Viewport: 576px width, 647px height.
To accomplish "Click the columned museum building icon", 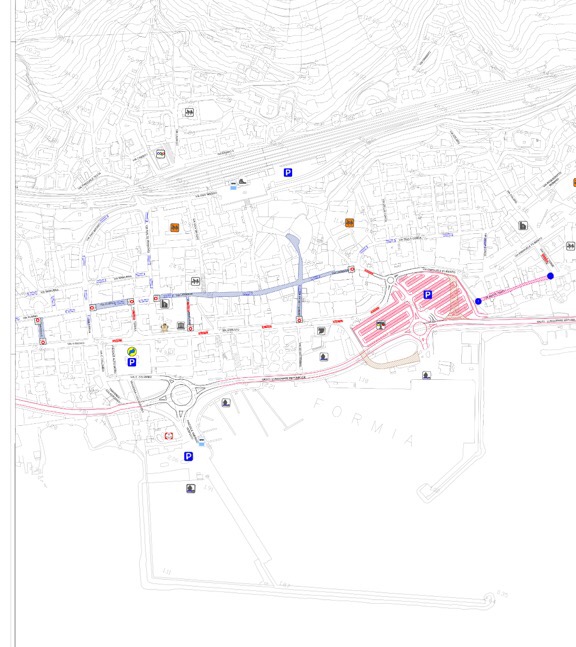I will click(x=181, y=326).
